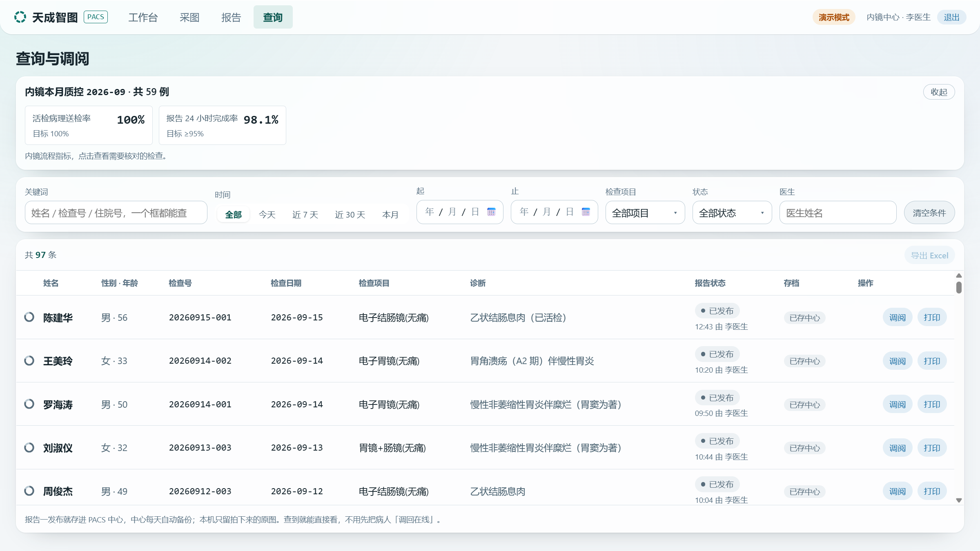
Task: Set time filter to 今天
Action: [267, 214]
